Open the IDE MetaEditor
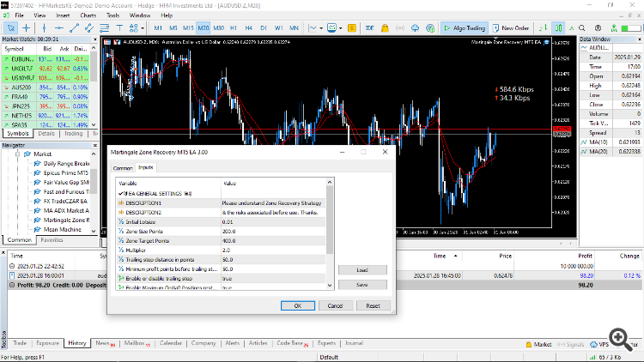 point(369,28)
